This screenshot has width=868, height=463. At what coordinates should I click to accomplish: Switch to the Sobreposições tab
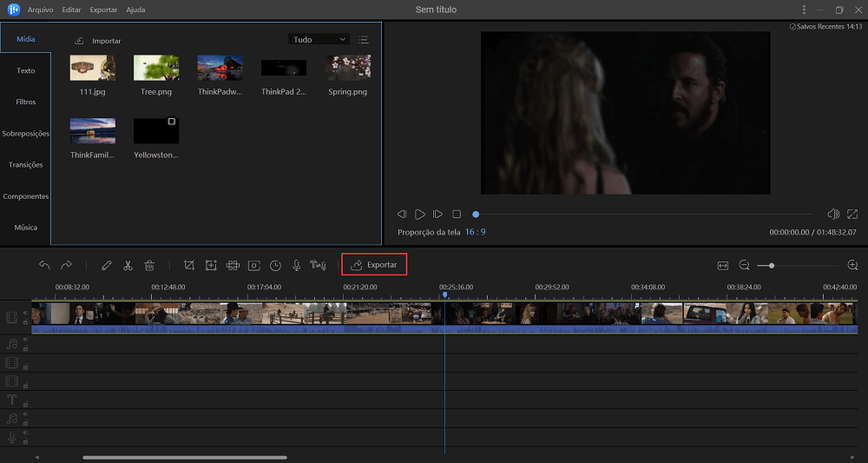[25, 134]
